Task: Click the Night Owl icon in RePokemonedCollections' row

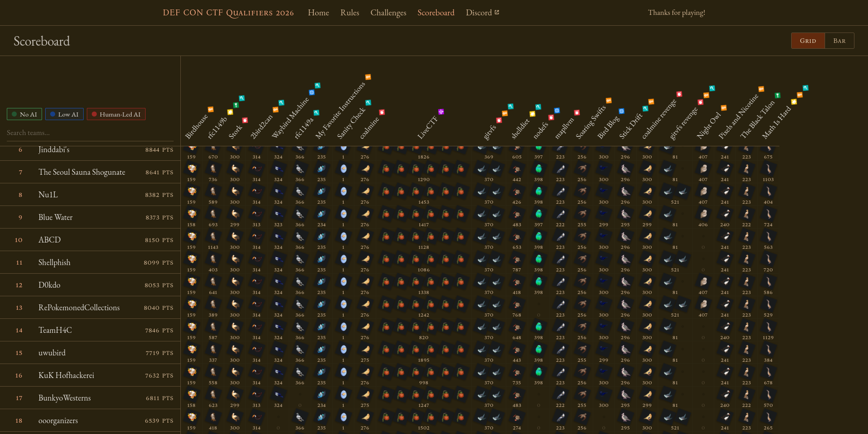Action: pyautogui.click(x=703, y=304)
